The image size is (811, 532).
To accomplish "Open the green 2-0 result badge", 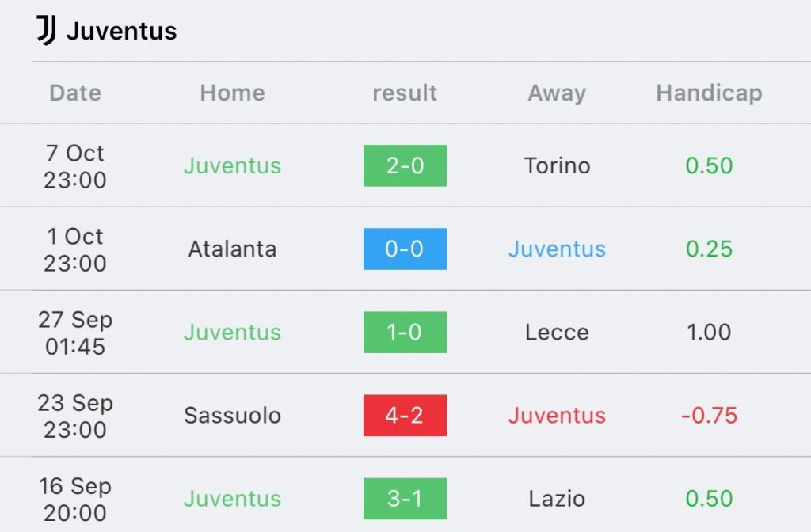I will [x=405, y=165].
